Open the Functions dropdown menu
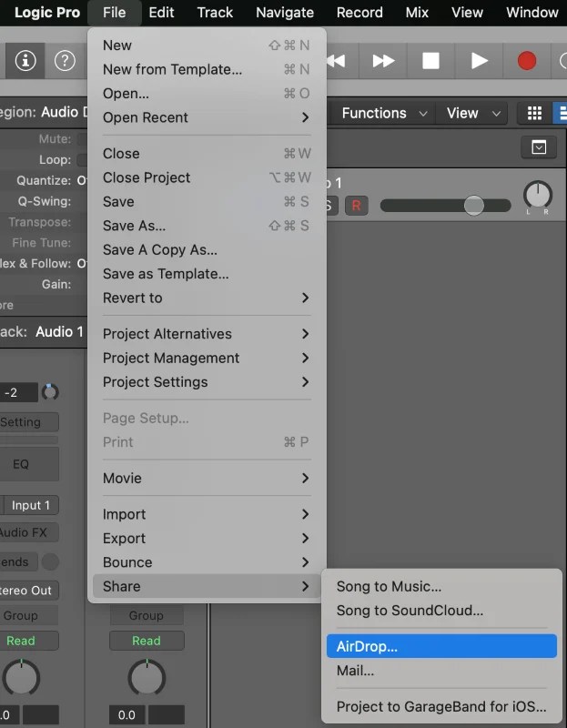567x728 pixels. 383,114
